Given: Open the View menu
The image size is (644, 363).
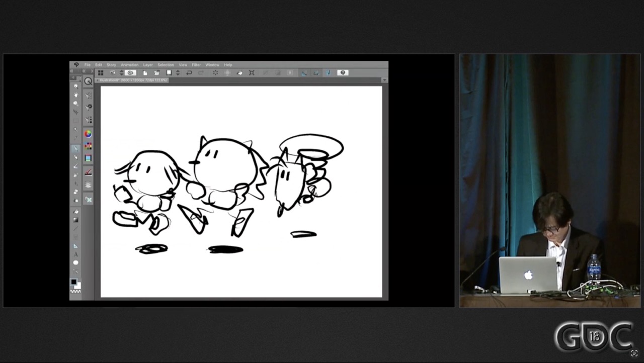Looking at the screenshot, I should [x=183, y=65].
